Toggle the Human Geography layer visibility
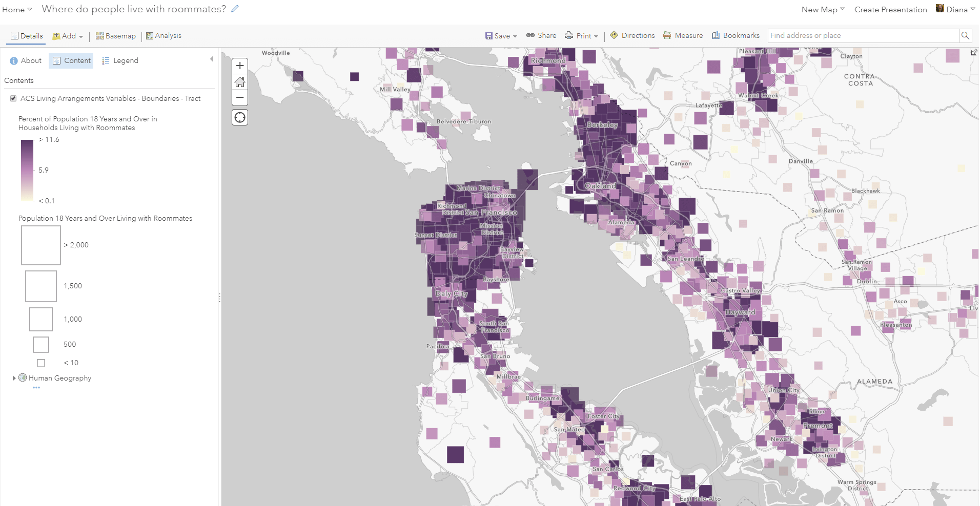Screen dimensions: 980x506 pyautogui.click(x=23, y=378)
